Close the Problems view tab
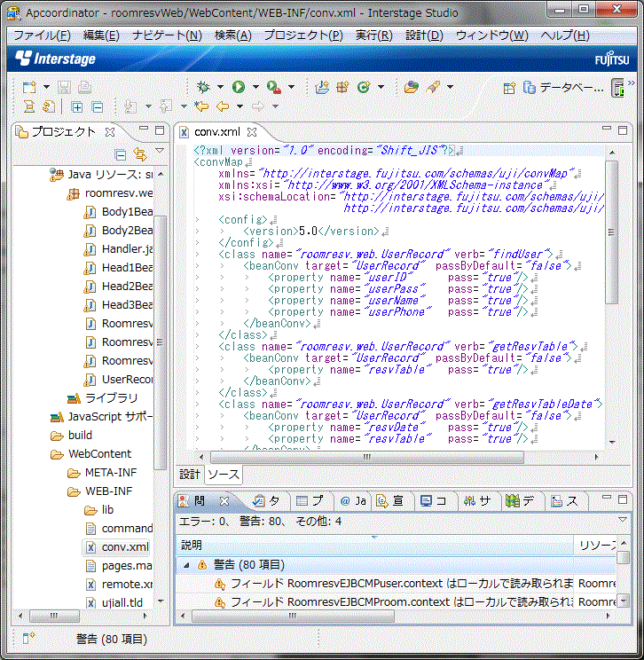 (x=224, y=501)
